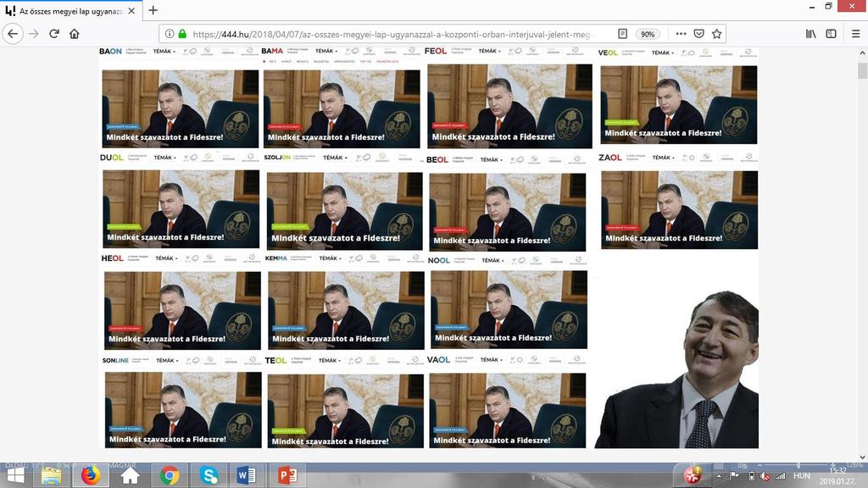This screenshot has width=868, height=488.
Task: Open File Explorer from the taskbar
Action: click(x=51, y=475)
